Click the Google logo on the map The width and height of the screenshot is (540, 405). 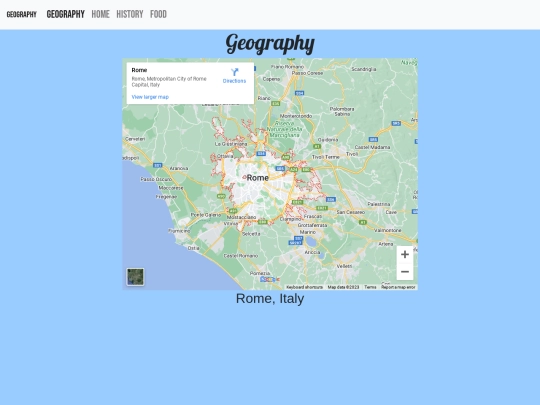coord(270,279)
